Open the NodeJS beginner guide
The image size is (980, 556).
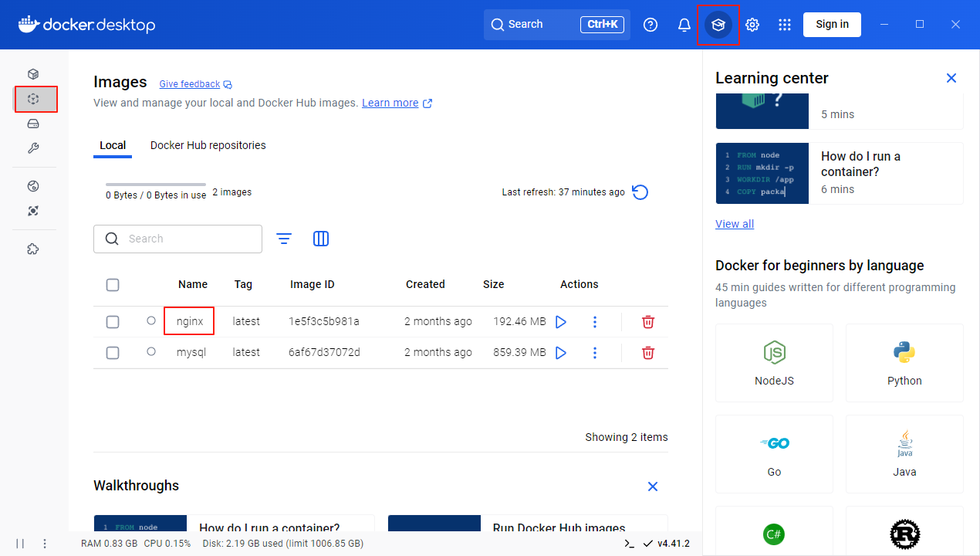click(774, 363)
